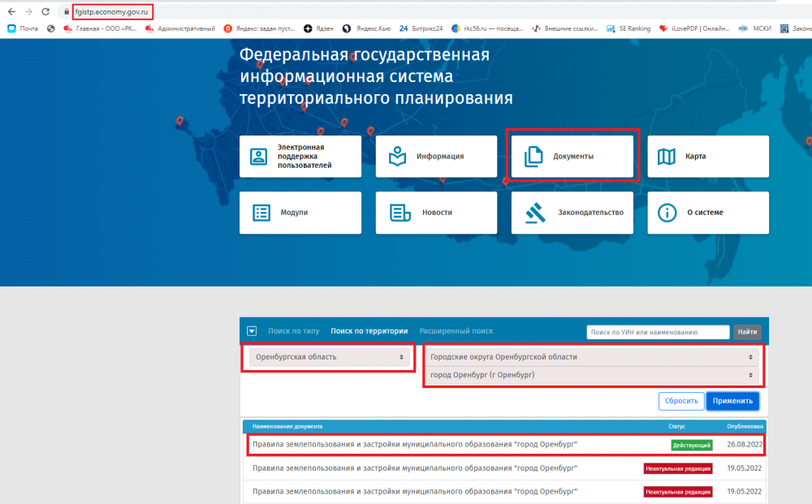Open город Оренбург municipality dropdown

point(591,375)
